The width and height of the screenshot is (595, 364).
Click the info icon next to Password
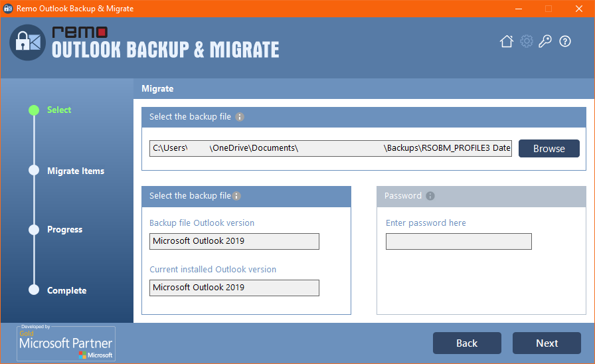(430, 196)
